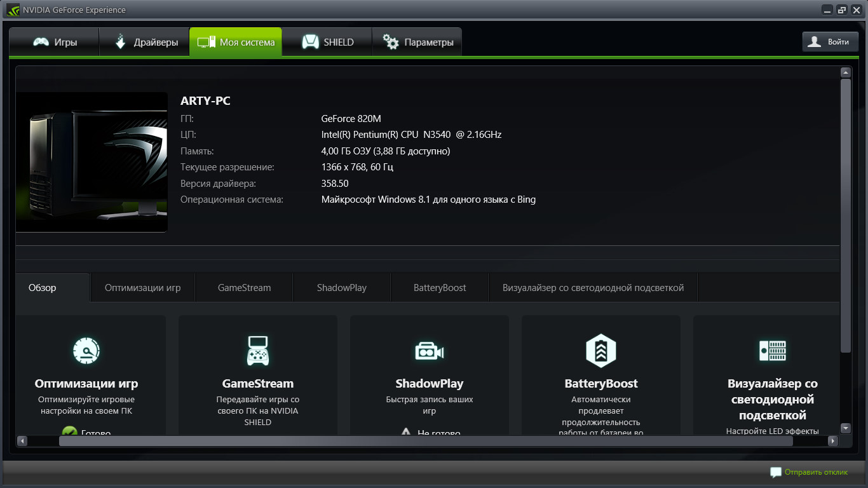Image resolution: width=868 pixels, height=488 pixels.
Task: Click the feedback speech bubble icon
Action: pyautogui.click(x=775, y=472)
